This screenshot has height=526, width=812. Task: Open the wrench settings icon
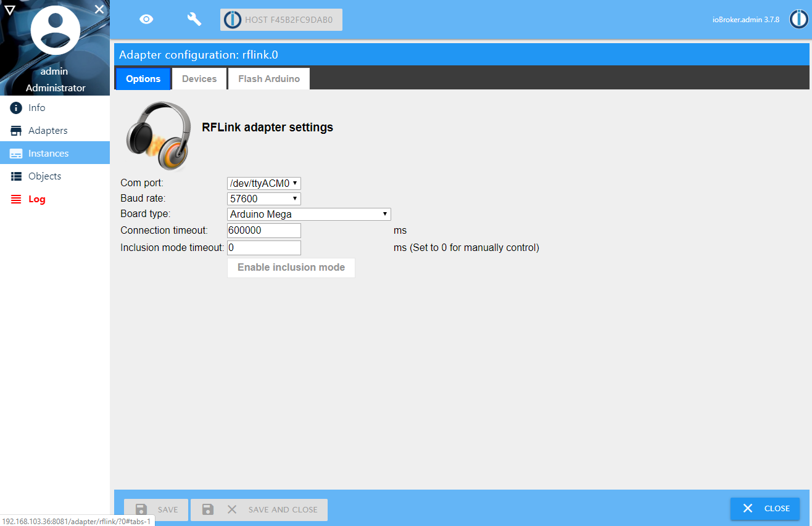tap(194, 19)
